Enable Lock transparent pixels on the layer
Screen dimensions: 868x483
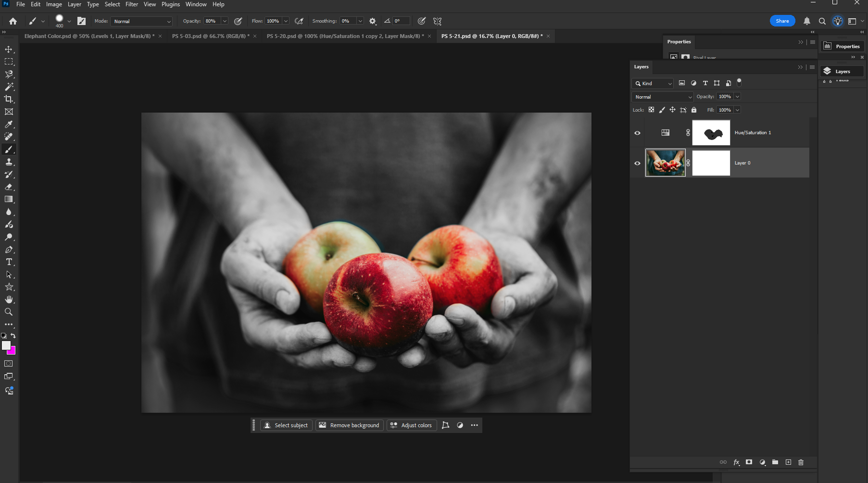(x=652, y=110)
